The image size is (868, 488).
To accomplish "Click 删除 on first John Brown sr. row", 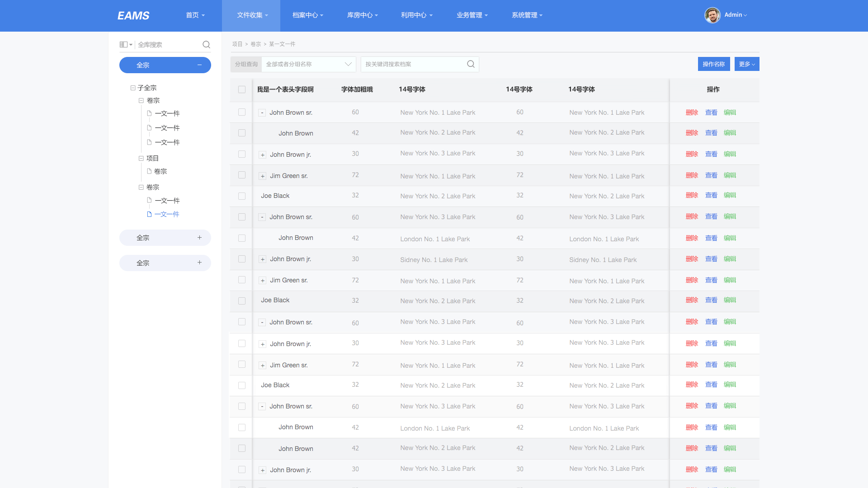I will pos(692,113).
